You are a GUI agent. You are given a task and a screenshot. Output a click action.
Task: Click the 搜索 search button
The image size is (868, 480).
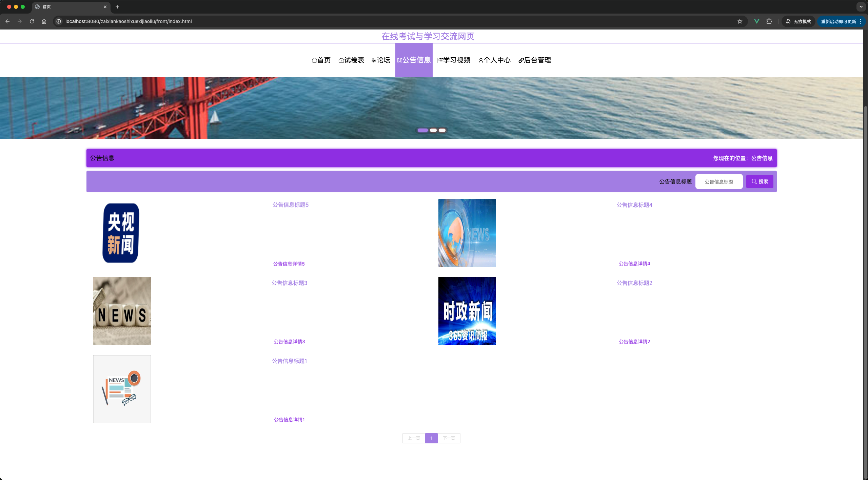click(759, 181)
